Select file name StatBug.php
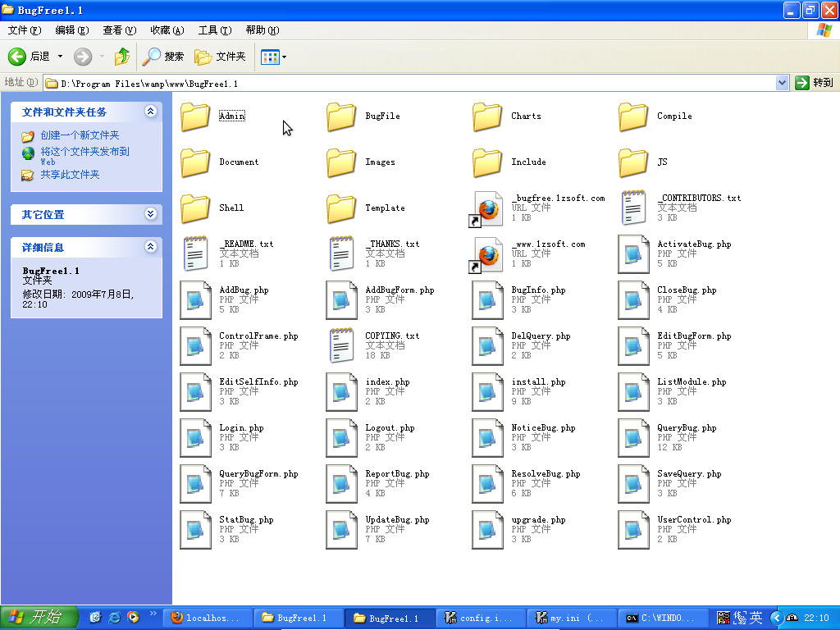 click(x=246, y=519)
